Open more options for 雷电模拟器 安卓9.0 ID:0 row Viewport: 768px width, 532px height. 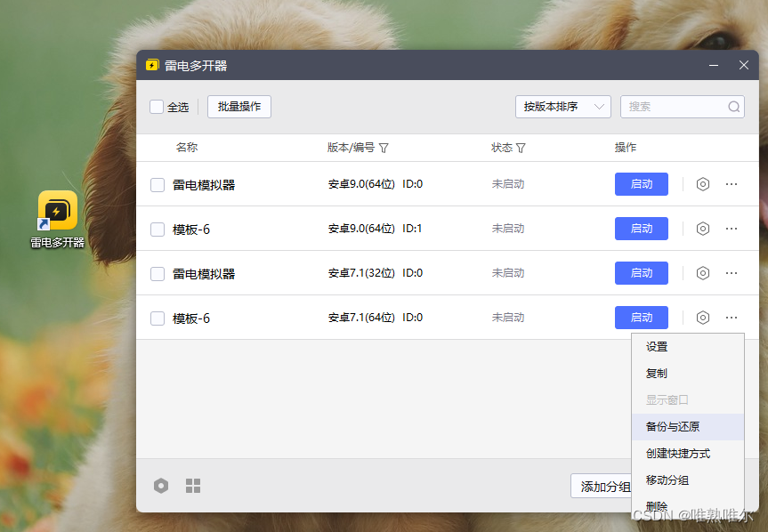(732, 184)
